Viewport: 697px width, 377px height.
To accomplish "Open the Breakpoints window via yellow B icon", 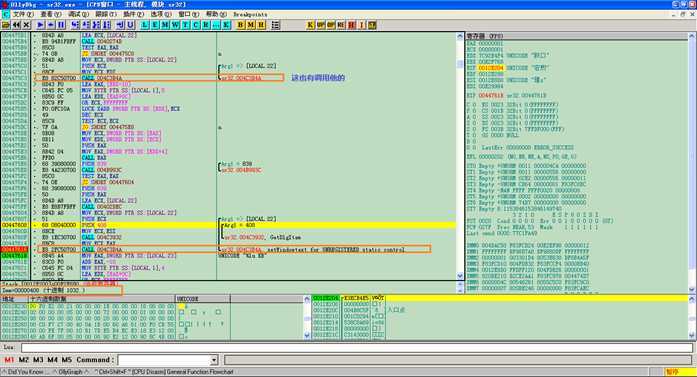I will (240, 25).
